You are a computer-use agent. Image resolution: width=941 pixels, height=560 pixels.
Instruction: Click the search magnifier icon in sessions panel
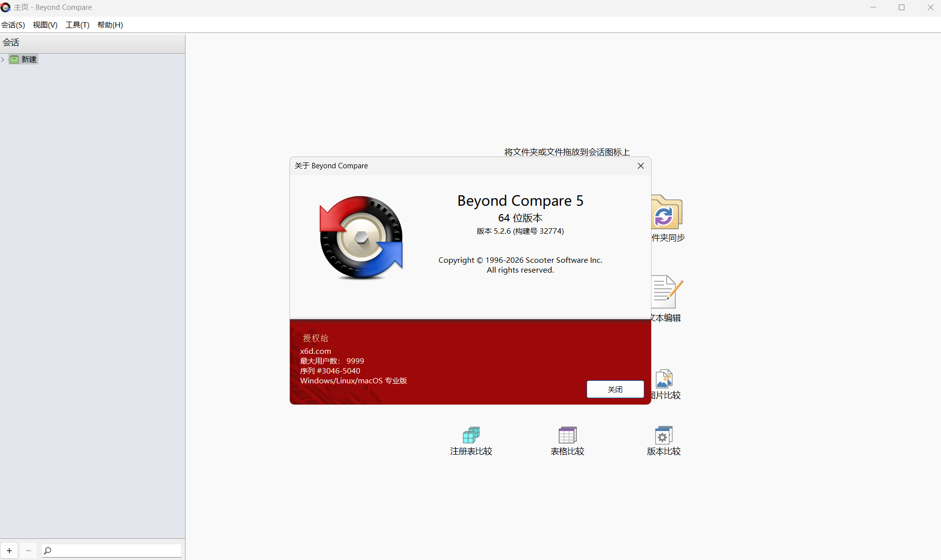click(x=48, y=551)
